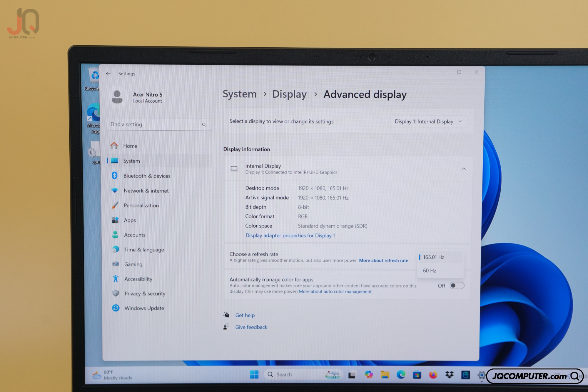Launch Firefox from taskbar
Image resolution: width=588 pixels, height=392 pixels.
coord(433,375)
